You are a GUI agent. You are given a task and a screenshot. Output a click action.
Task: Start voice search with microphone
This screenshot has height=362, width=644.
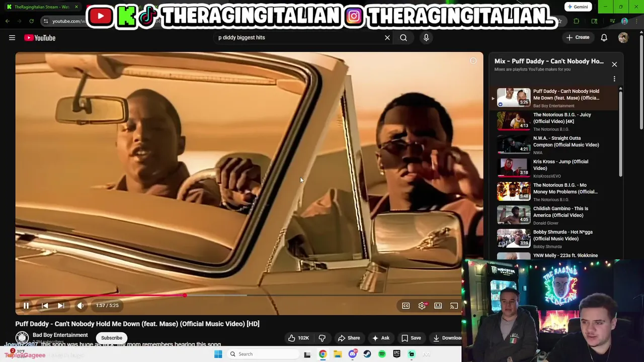pyautogui.click(x=426, y=38)
